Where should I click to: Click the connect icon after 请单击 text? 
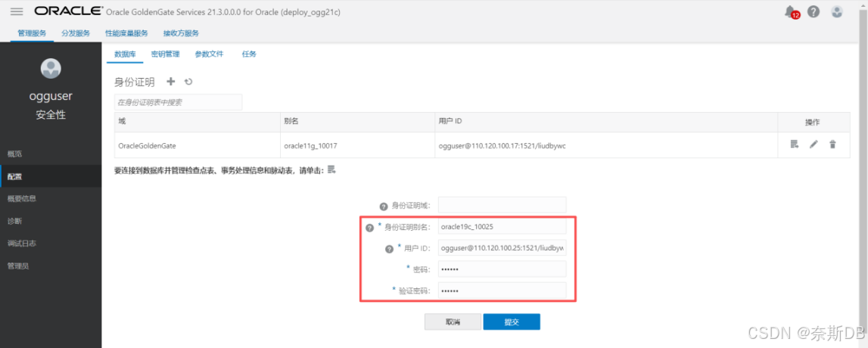[x=331, y=170]
